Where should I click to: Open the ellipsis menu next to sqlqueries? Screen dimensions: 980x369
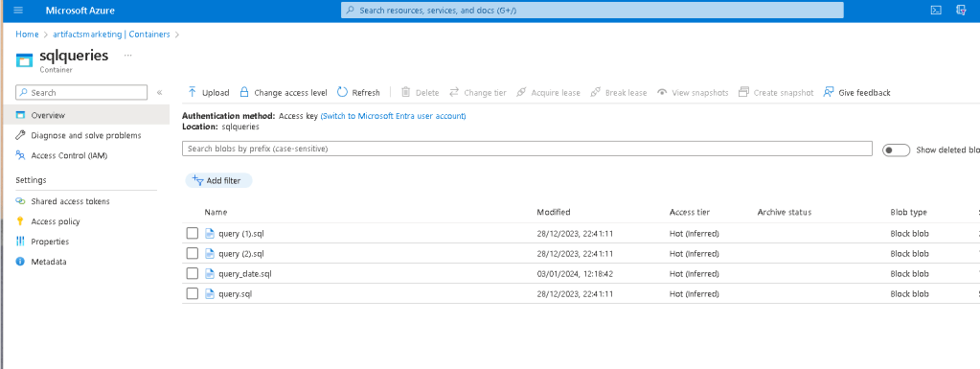pyautogui.click(x=128, y=55)
